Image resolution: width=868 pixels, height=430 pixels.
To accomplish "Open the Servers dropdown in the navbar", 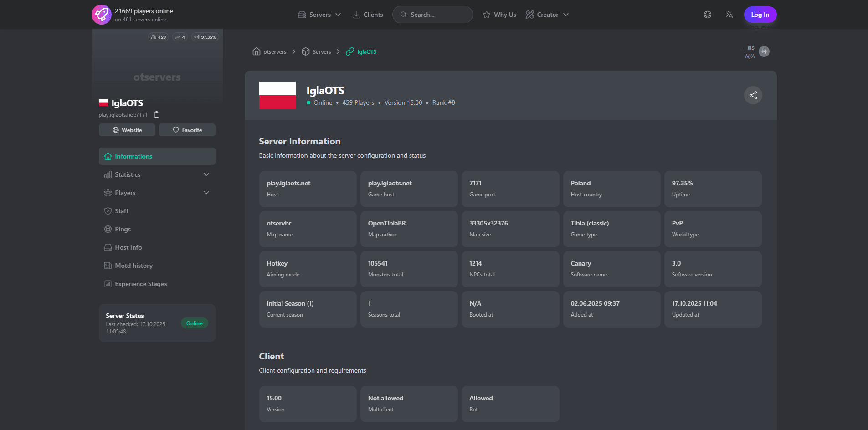I will coord(319,15).
